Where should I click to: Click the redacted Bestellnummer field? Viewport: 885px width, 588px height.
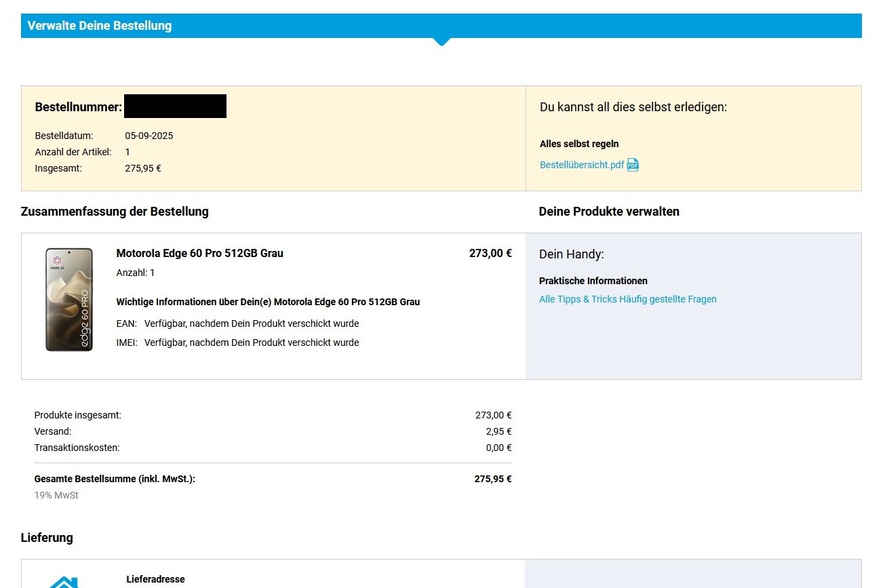point(176,106)
